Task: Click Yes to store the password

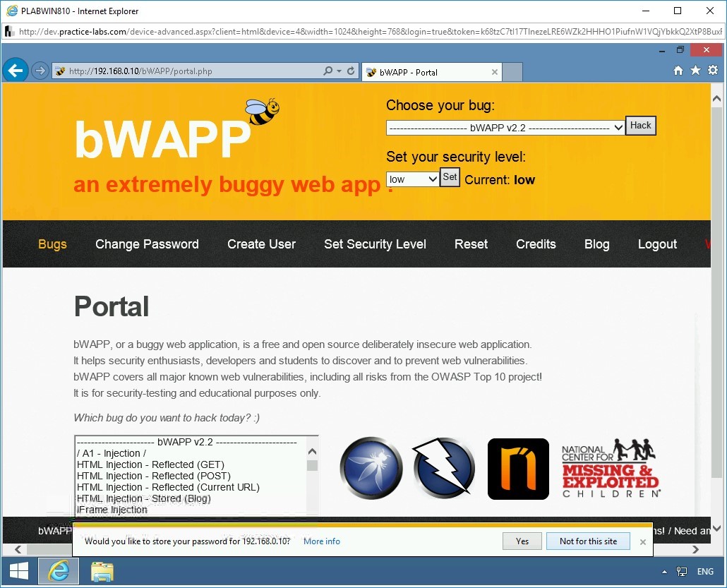Action: tap(522, 541)
